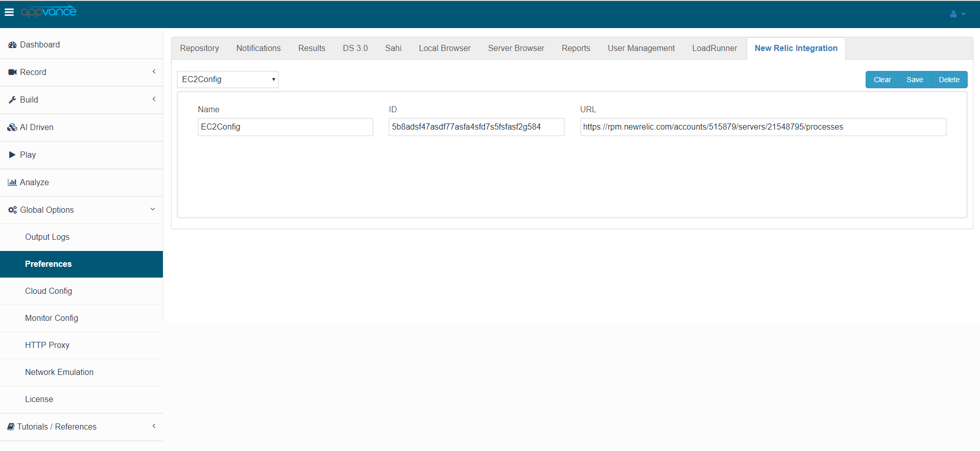The image size is (980, 451).
Task: Click the Record camera icon
Action: click(12, 72)
